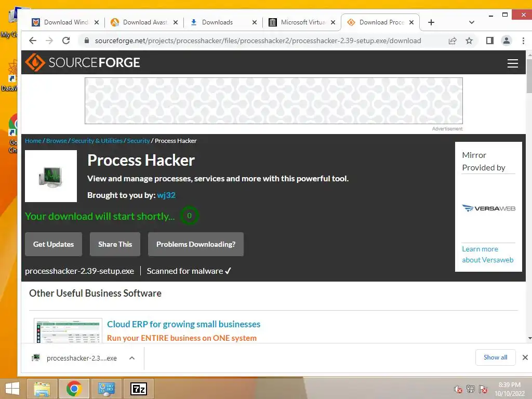Screen dimensions: 532x399
Task: Click the muted volume tray icon
Action: click(x=458, y=389)
